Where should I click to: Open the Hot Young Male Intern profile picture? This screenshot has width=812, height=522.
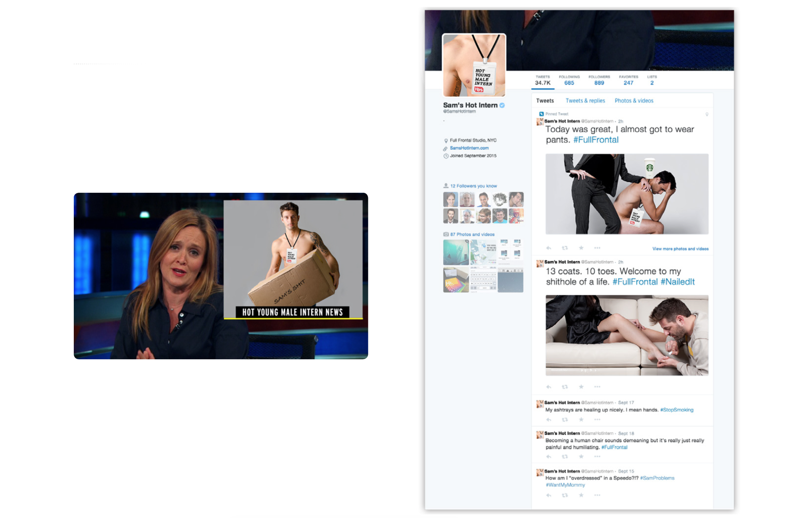(474, 65)
